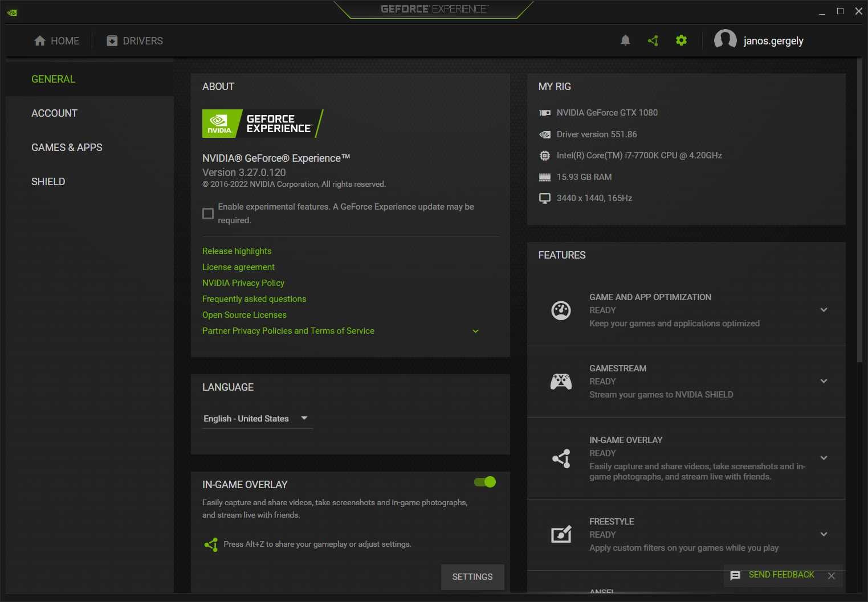The image size is (868, 602).
Task: Click the GeForce Experience logo in About
Action: point(263,124)
